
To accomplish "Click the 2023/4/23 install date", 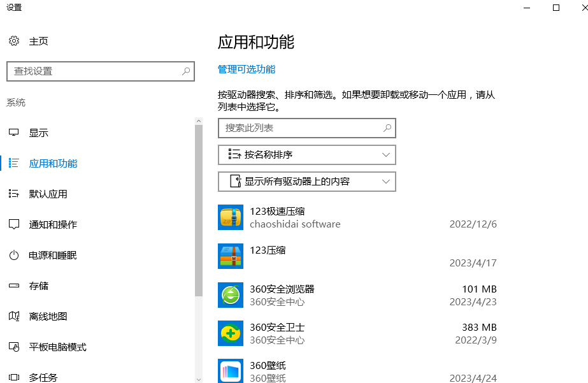I will [473, 302].
